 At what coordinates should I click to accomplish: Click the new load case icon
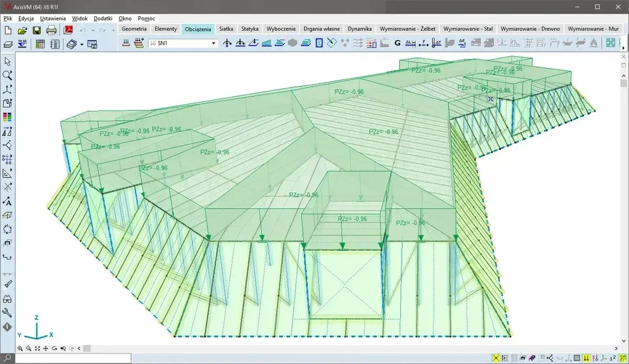point(139,43)
